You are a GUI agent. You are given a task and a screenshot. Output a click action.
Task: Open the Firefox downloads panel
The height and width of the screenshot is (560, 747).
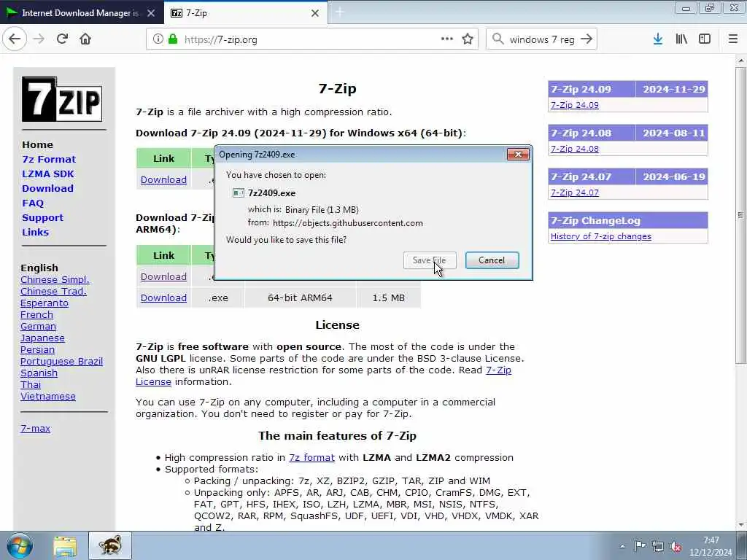pyautogui.click(x=658, y=39)
